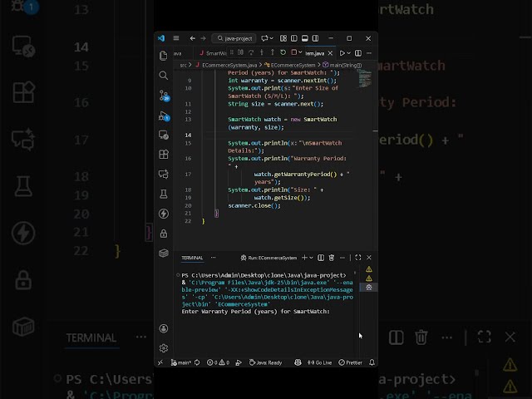Open Source Control view with badge
Image resolution: width=532 pixels, height=399 pixels.
(164, 96)
